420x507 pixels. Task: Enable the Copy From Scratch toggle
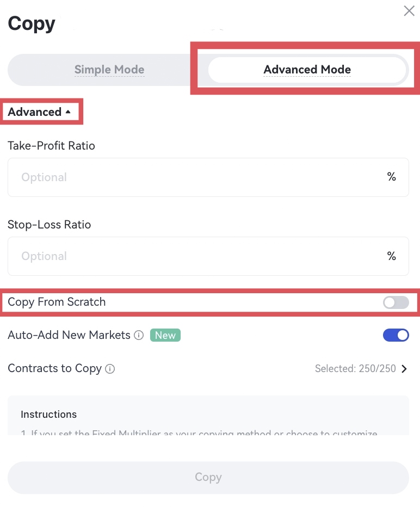(396, 302)
